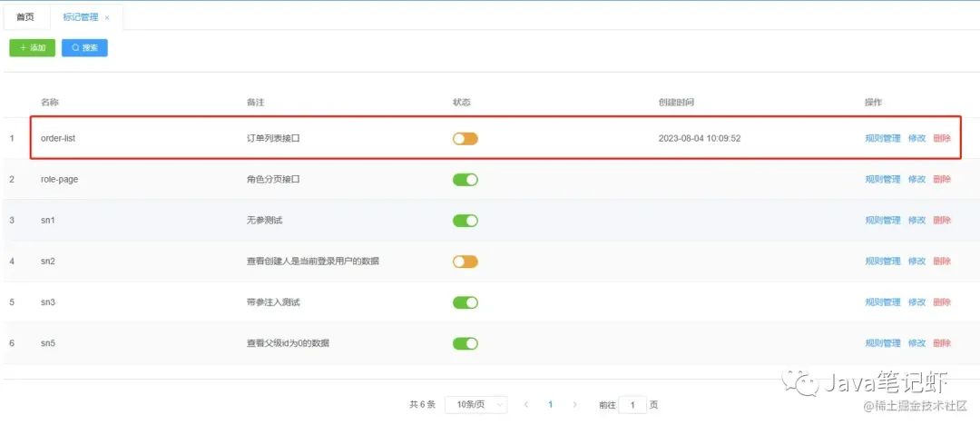This screenshot has width=980, height=425.
Task: Click 删除 in the sn2 row
Action: pyautogui.click(x=942, y=261)
